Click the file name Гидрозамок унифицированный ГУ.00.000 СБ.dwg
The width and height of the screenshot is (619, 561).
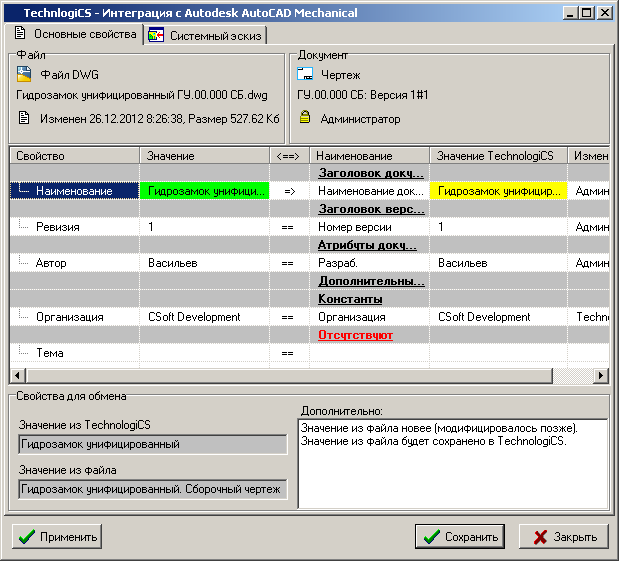tap(142, 95)
